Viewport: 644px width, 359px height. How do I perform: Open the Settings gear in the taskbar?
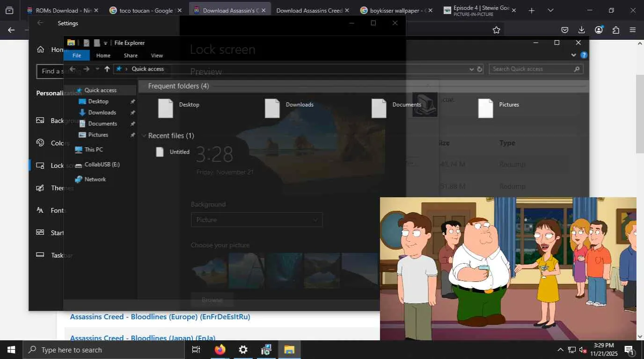click(243, 350)
